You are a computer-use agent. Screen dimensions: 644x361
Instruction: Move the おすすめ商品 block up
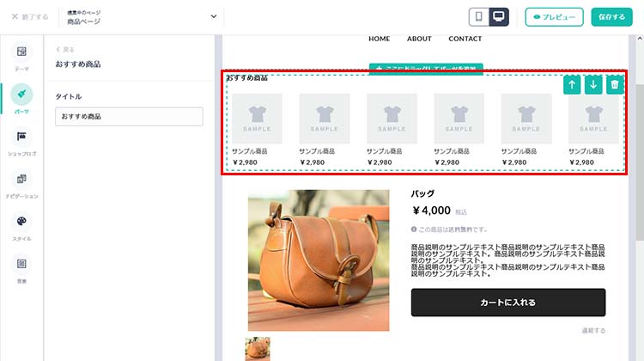coord(572,85)
